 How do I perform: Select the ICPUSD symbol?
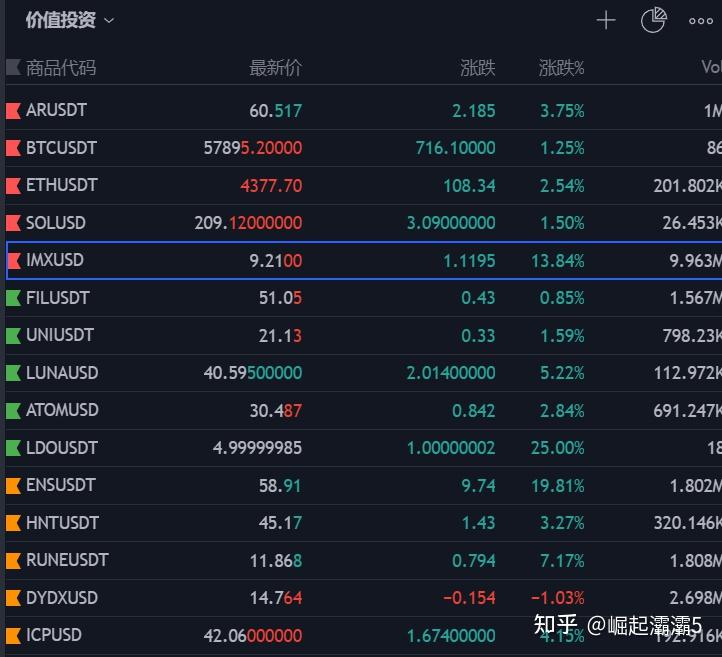tap(54, 635)
